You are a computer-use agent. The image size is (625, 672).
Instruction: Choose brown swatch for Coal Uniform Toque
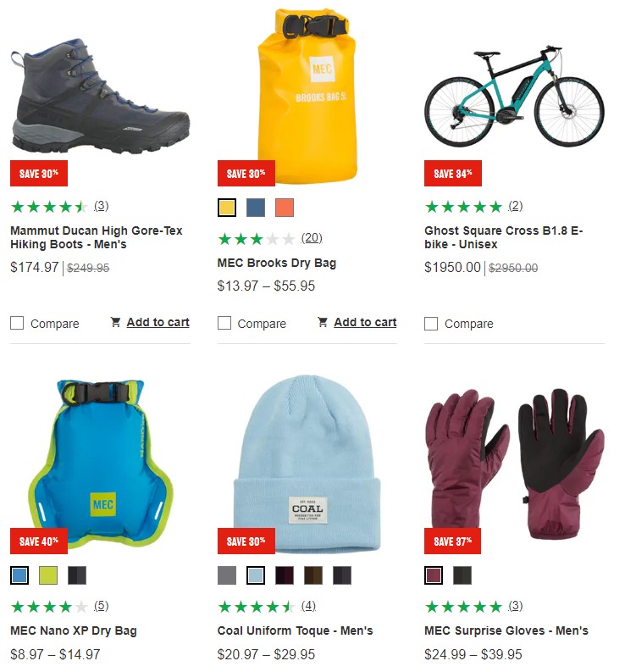point(313,575)
